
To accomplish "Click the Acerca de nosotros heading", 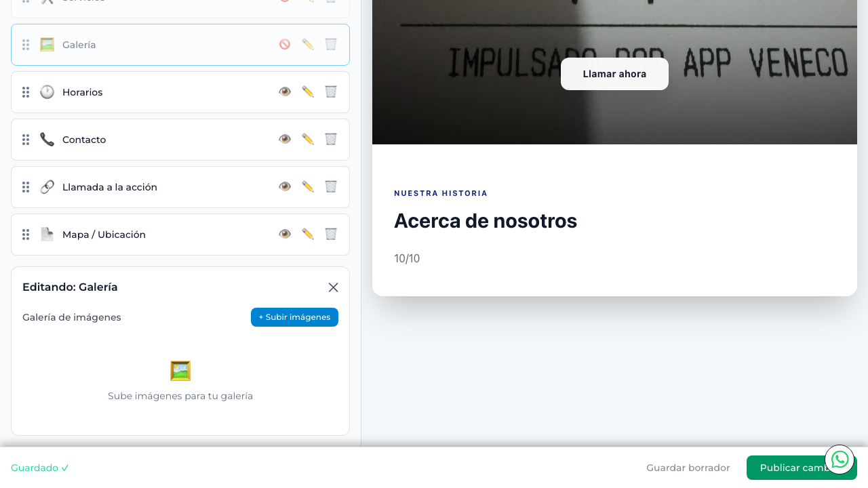I will coord(486,221).
